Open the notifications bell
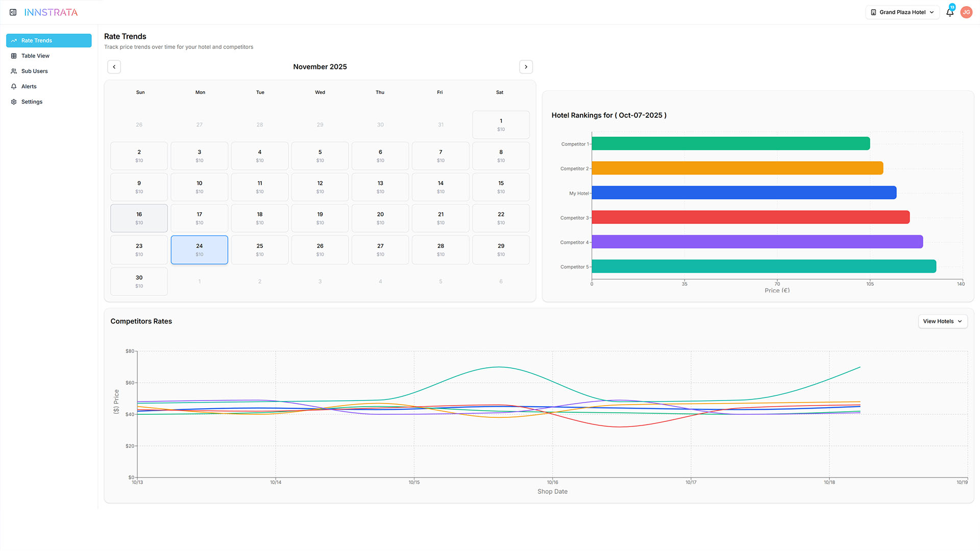 pos(949,12)
